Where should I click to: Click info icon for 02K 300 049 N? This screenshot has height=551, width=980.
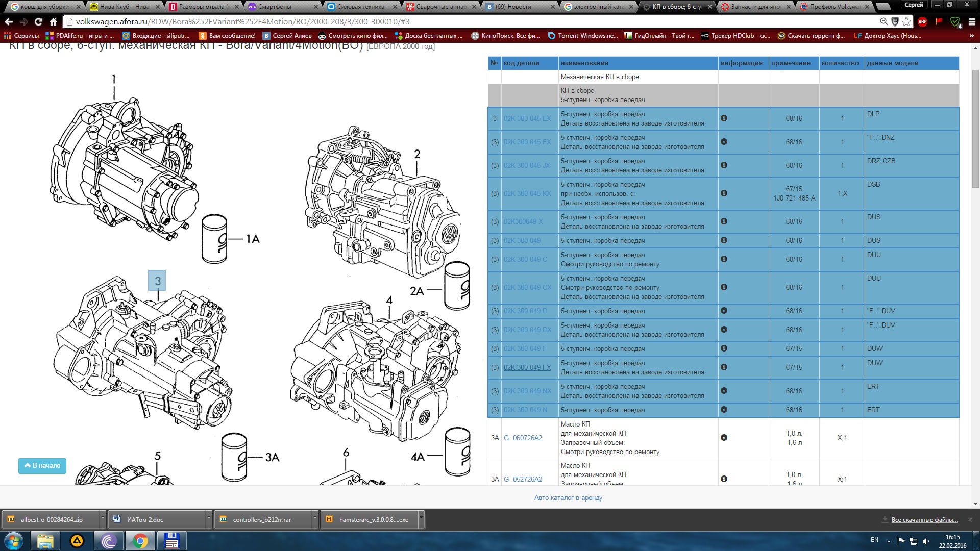[724, 410]
